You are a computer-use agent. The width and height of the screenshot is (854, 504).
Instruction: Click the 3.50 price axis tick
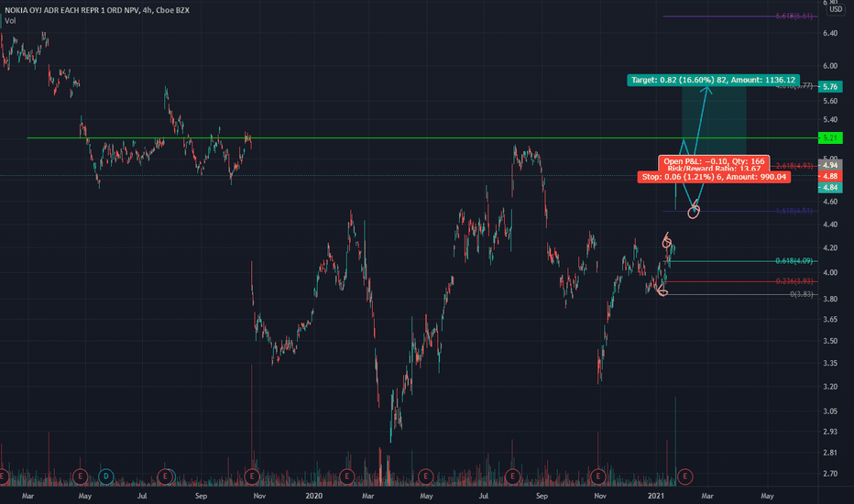(830, 341)
